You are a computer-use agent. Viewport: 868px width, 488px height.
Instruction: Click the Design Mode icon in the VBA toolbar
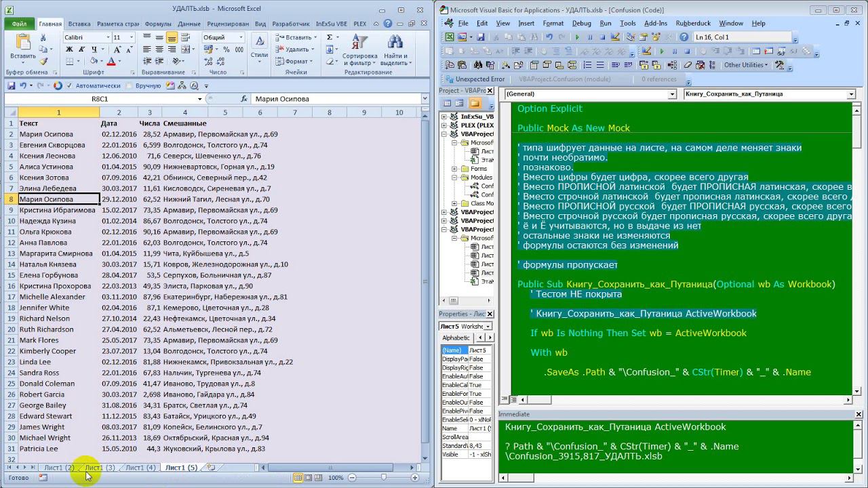[615, 37]
